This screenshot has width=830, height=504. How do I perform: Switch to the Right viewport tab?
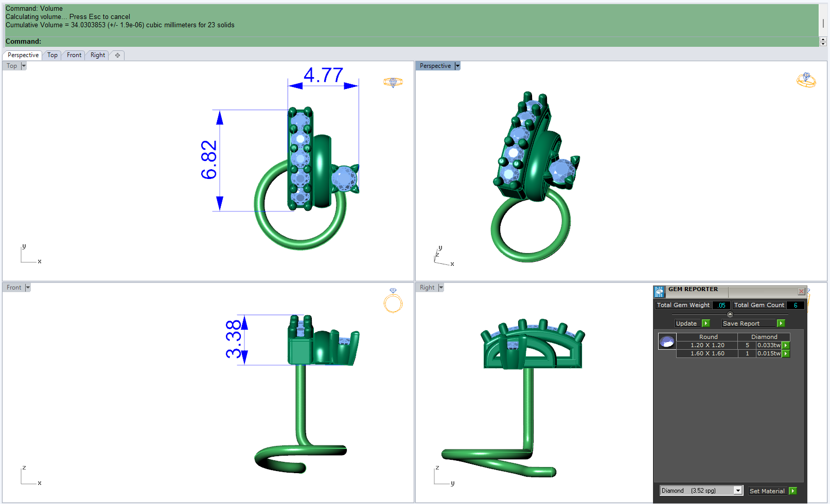98,55
